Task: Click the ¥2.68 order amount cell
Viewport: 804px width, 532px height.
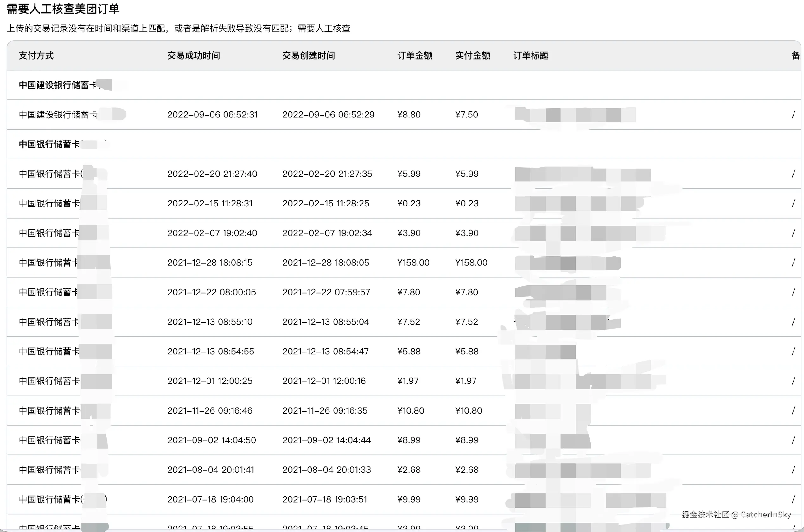Action: (x=409, y=470)
